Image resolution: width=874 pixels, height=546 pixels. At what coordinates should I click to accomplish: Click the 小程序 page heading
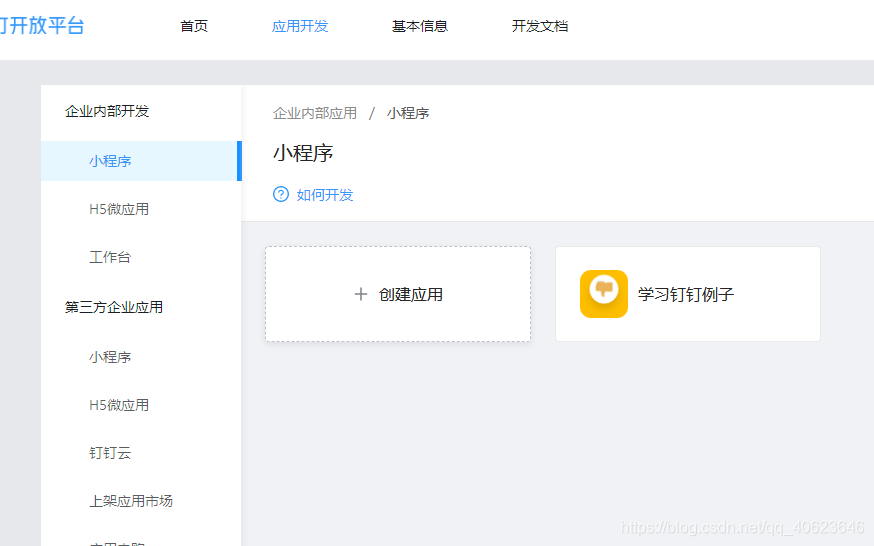pos(303,153)
